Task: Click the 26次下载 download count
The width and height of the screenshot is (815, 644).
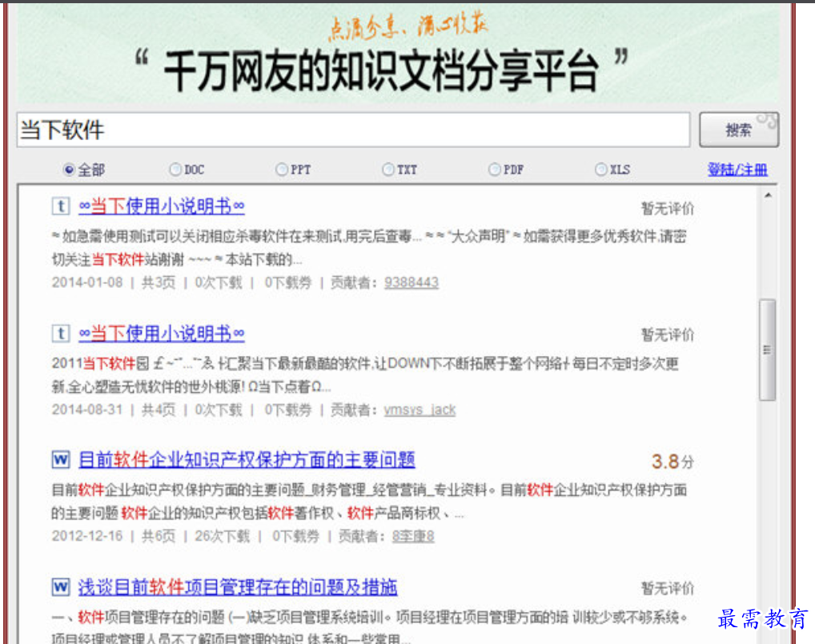Action: [222, 537]
